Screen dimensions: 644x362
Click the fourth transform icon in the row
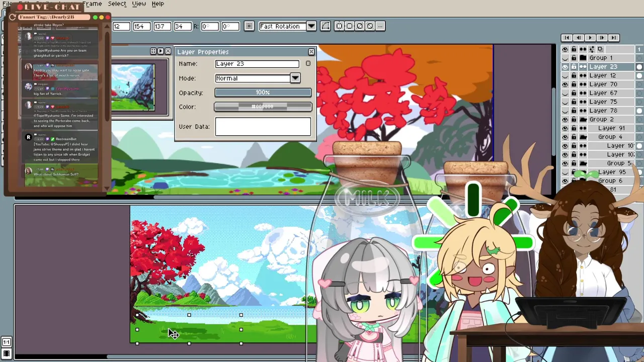pyautogui.click(x=370, y=26)
